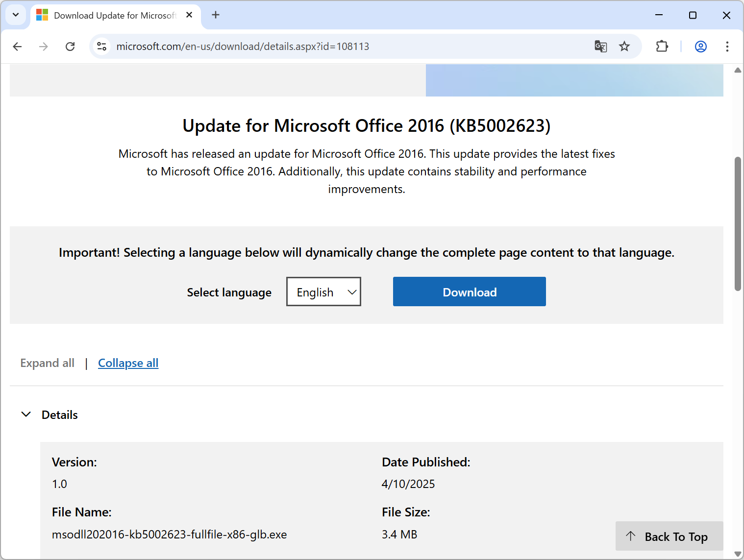Click the forward navigation arrow

[x=43, y=46]
